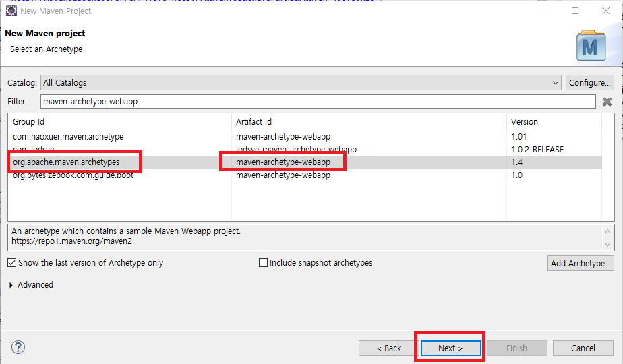Click the Eclipse icon in title bar
Screen dimensions: 623x364
11,11
